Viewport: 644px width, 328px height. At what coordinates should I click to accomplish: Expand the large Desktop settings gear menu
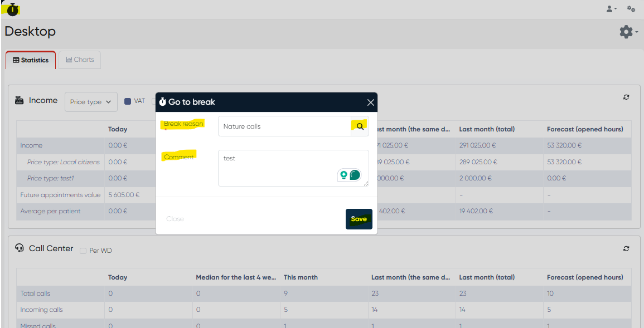628,32
